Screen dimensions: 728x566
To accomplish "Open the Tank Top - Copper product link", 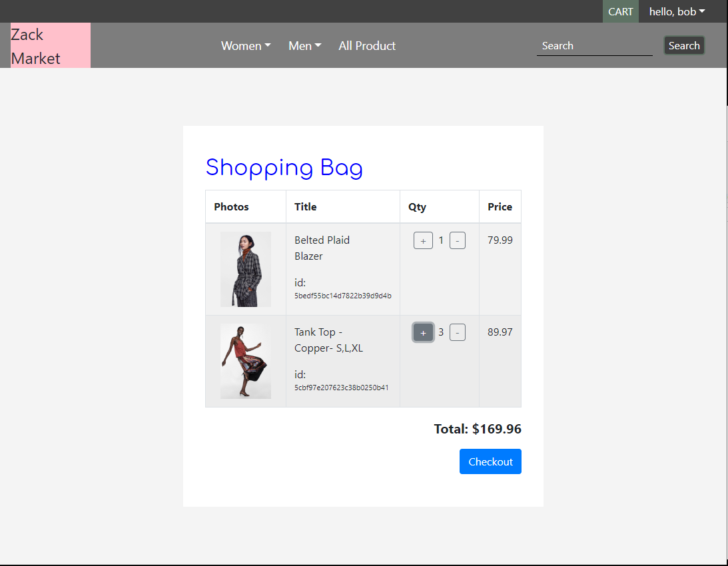I will point(328,340).
